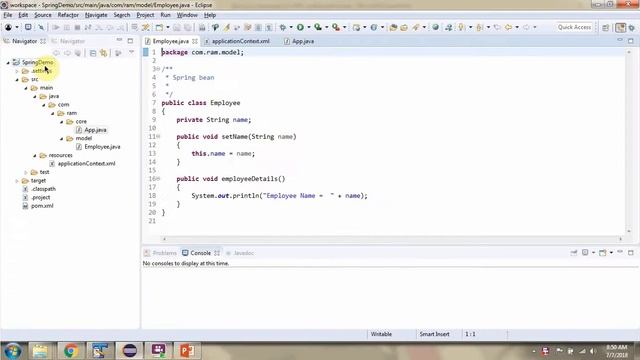Screen dimensions: 640x360
Task: Click the Smart Insert status bar entry
Action: pos(435,334)
